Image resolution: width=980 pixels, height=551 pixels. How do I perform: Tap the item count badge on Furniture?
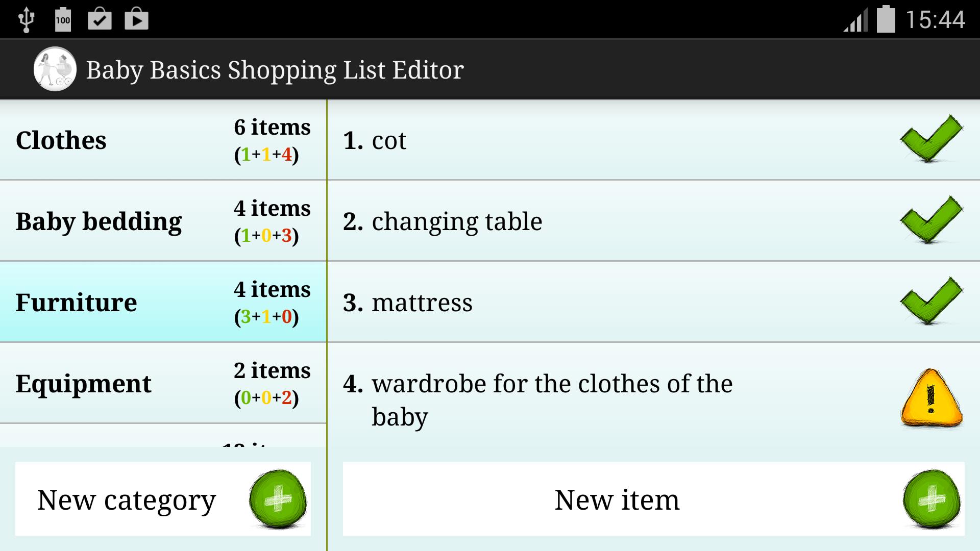click(271, 302)
